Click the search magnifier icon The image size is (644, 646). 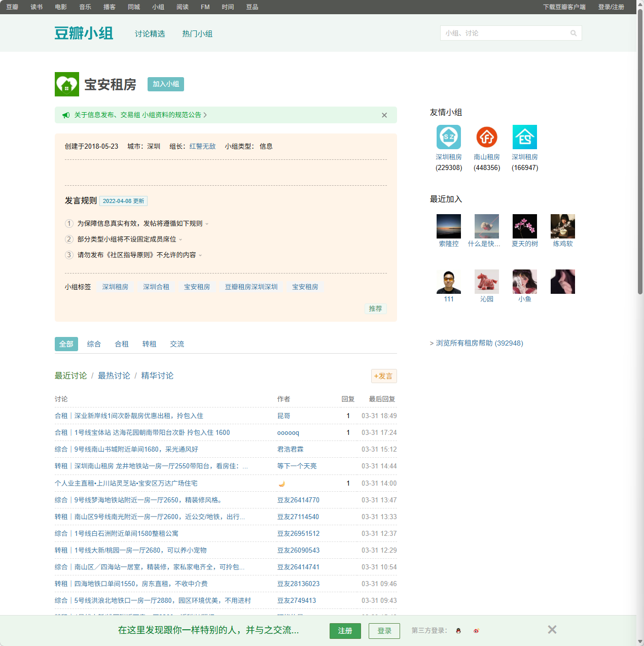[574, 33]
